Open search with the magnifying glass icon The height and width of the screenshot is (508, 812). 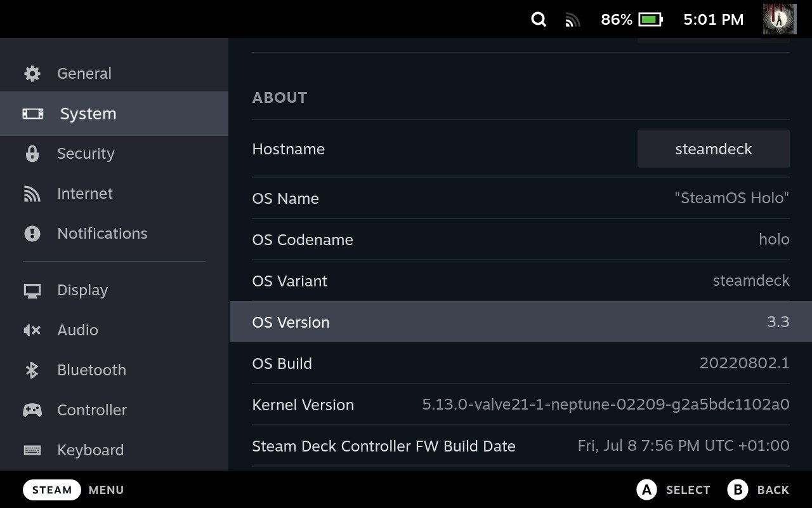tap(538, 20)
